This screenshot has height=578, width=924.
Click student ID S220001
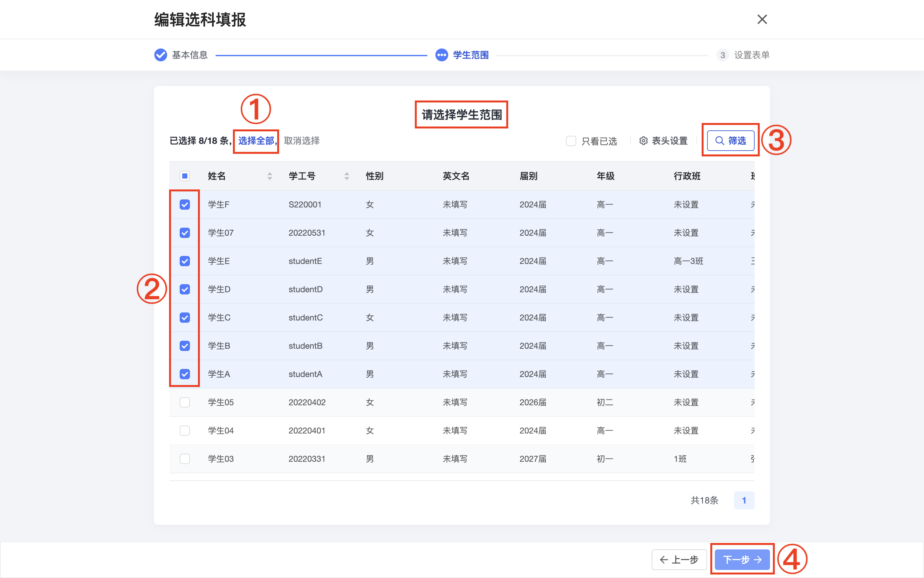coord(305,205)
